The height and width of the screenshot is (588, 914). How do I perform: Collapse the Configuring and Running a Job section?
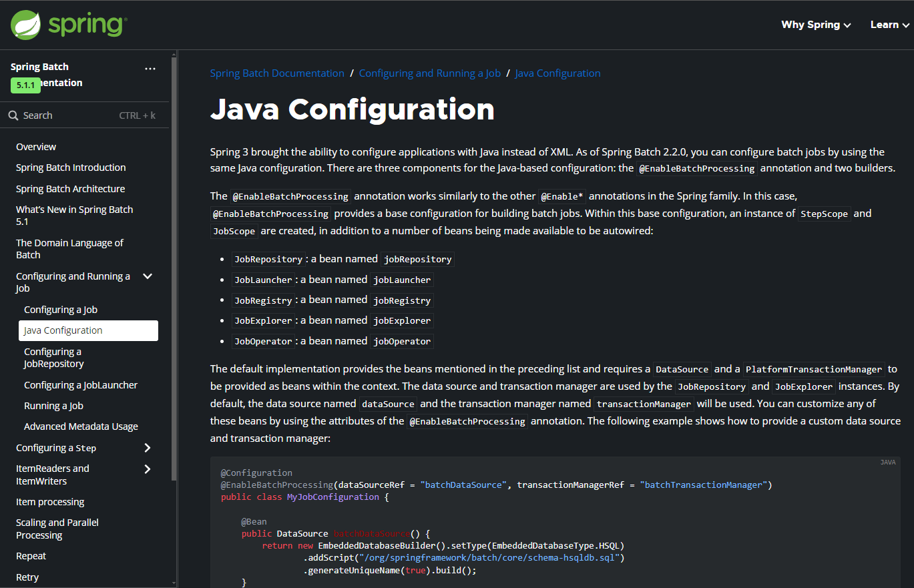click(x=148, y=276)
